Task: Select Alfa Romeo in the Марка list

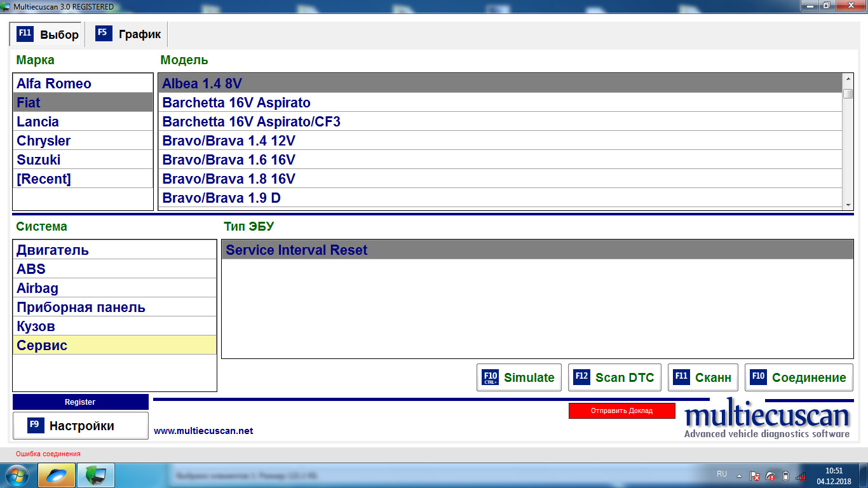Action: pyautogui.click(x=83, y=83)
